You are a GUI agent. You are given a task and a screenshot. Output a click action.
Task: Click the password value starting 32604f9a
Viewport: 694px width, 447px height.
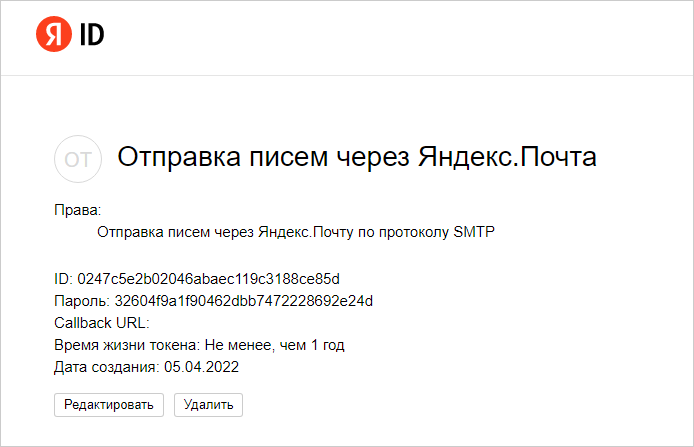click(244, 300)
